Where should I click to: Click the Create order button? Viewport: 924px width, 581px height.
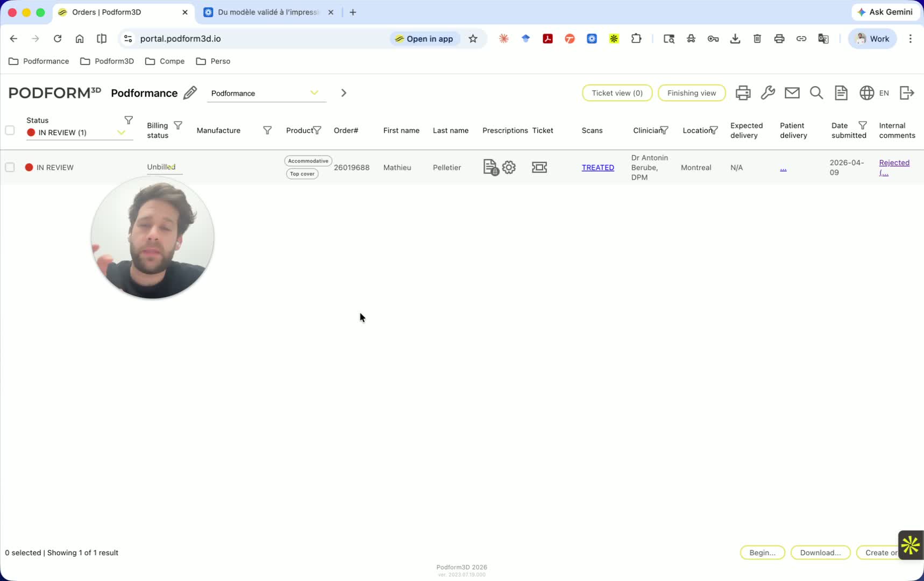click(x=877, y=552)
